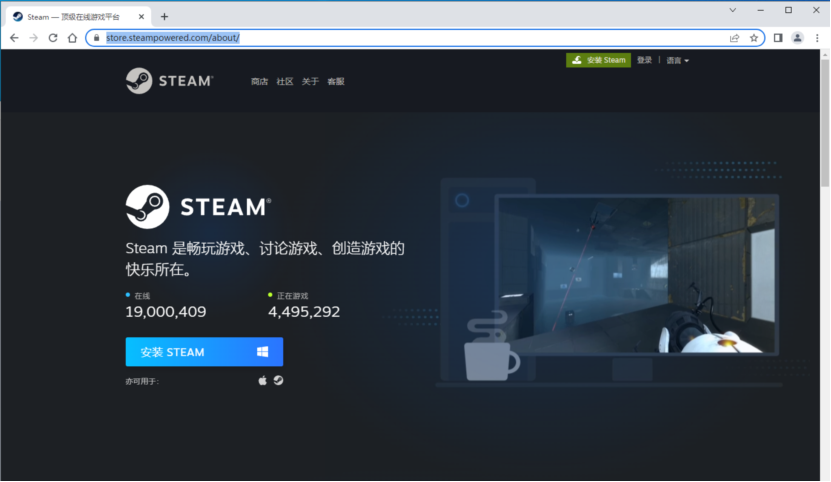Screen dimensions: 831x482
Task: Open the Chrome profile avatar
Action: 798,38
